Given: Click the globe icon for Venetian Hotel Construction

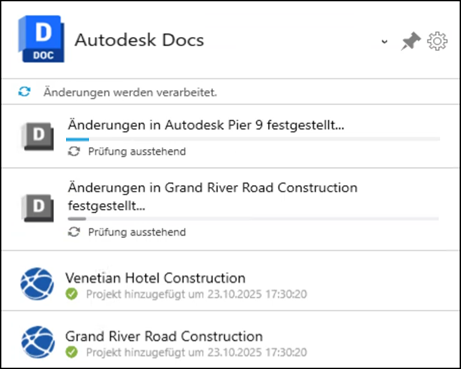Looking at the screenshot, I should click(37, 284).
